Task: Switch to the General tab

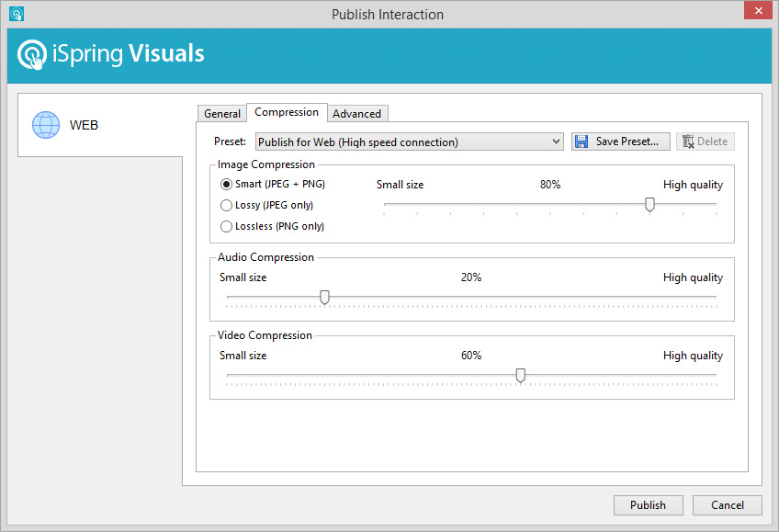Action: (x=222, y=114)
